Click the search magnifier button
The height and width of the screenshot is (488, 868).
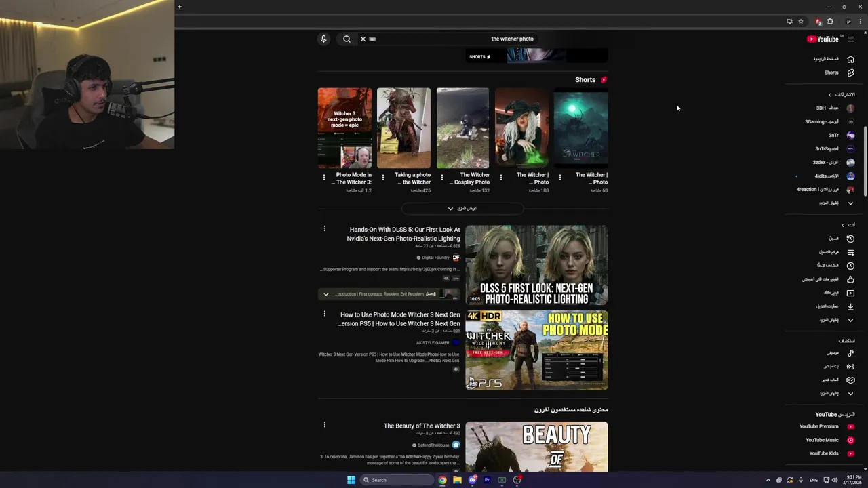pos(347,39)
